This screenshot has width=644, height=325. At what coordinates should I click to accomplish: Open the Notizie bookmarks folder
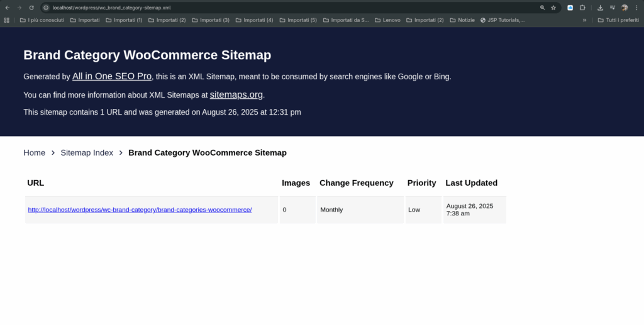pos(462,20)
